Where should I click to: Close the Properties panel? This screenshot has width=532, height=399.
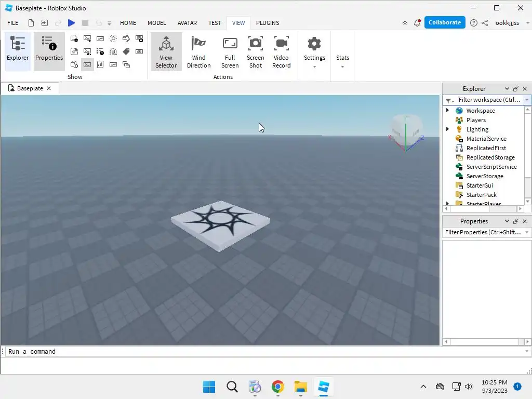pos(525,221)
